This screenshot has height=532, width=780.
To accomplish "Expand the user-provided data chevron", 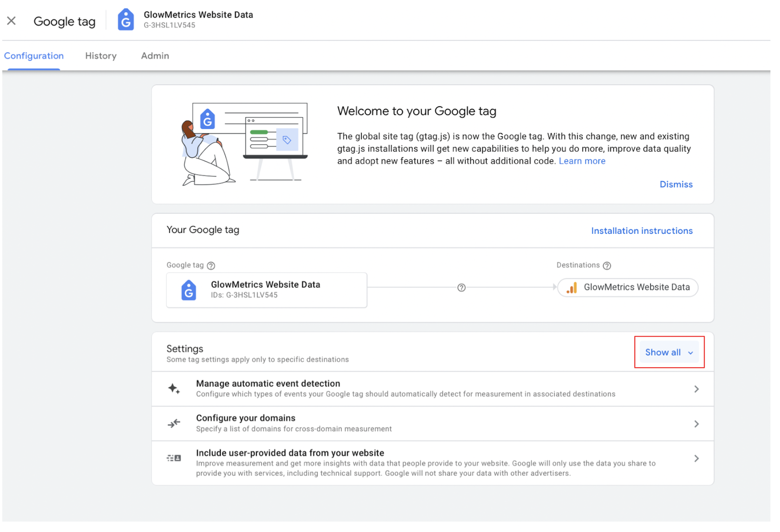I will [x=697, y=458].
